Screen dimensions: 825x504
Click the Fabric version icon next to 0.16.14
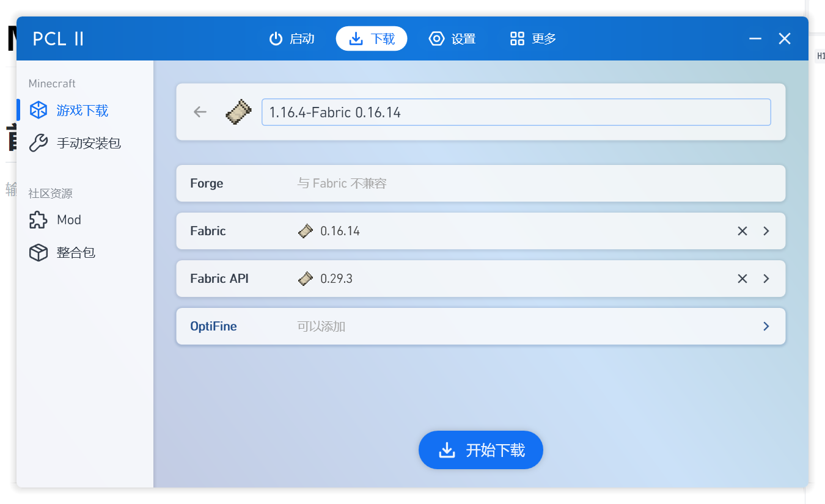pos(306,231)
